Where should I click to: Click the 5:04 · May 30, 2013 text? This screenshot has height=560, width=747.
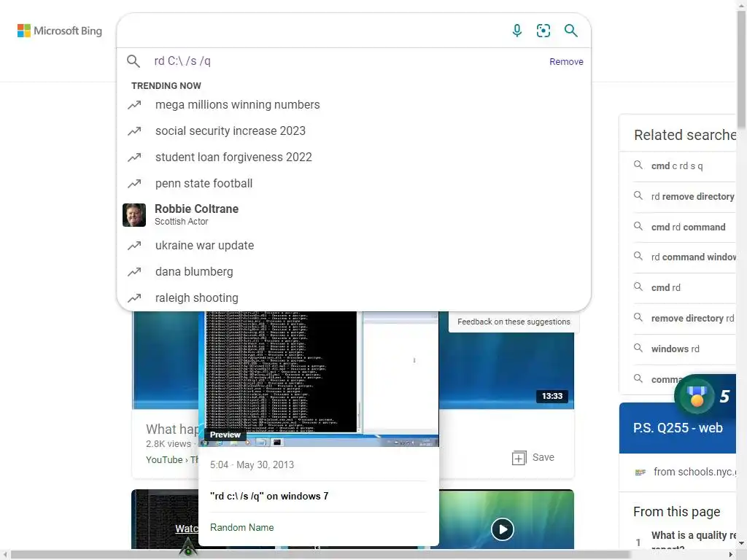click(252, 464)
